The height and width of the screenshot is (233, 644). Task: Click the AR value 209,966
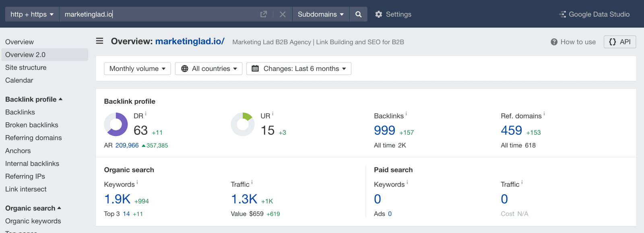tap(127, 145)
